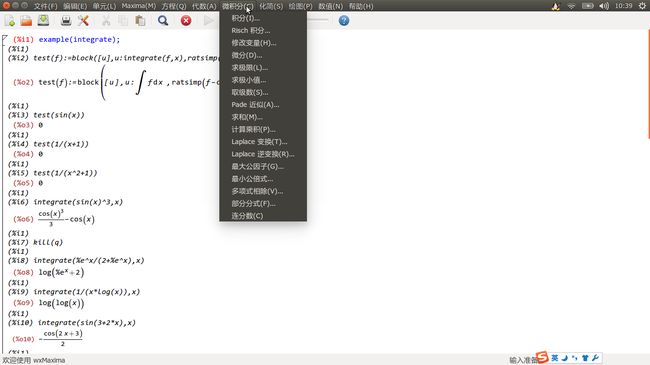
Task: Open the system power gear menu
Action: pyautogui.click(x=642, y=6)
